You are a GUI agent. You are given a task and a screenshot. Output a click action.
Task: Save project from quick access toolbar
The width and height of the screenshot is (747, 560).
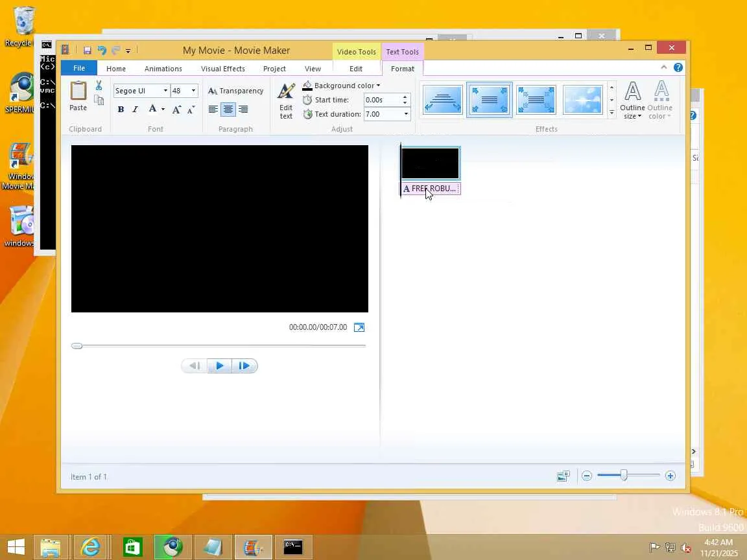[x=87, y=50]
